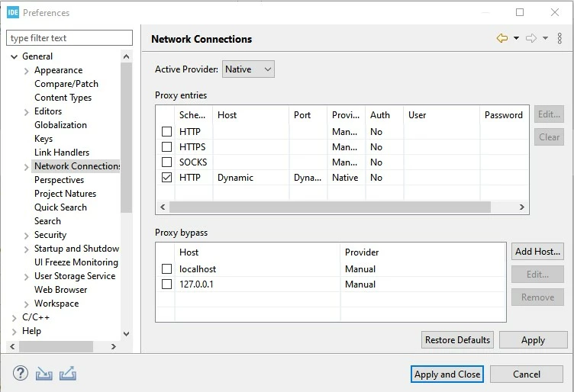The height and width of the screenshot is (392, 574).
Task: Open the Globalization page
Action: point(60,125)
